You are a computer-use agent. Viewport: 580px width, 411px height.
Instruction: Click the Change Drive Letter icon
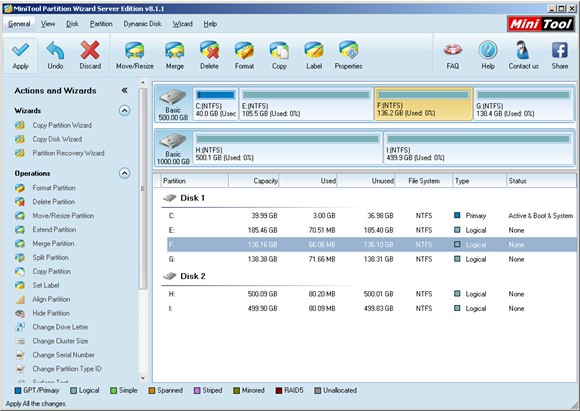20,327
